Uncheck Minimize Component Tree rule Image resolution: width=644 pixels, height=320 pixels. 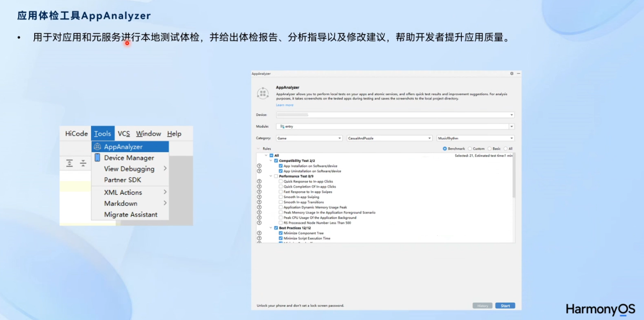[281, 233]
